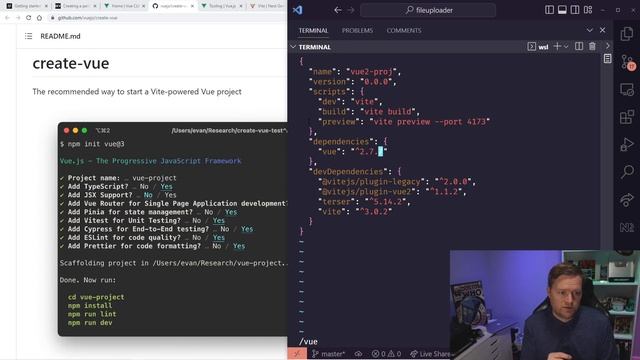Screen dimensions: 640x360
Task: Click the "terser": "^5.14.2" line
Action: tap(365, 202)
